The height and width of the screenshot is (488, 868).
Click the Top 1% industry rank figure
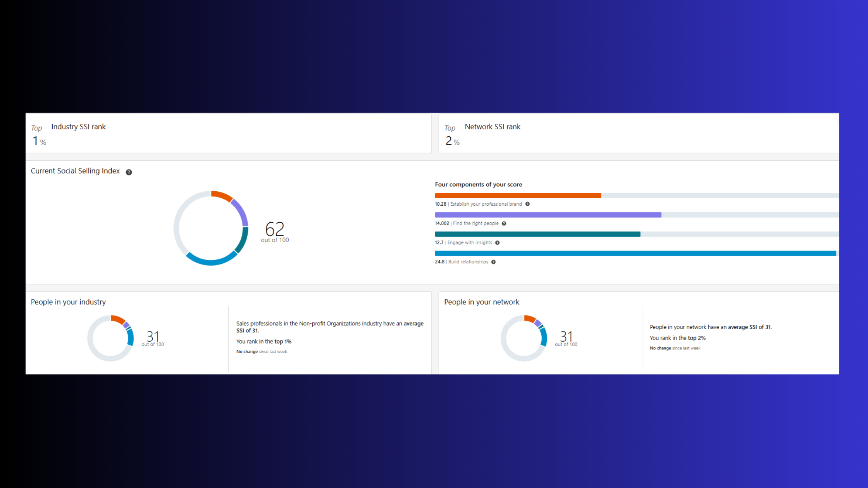39,136
